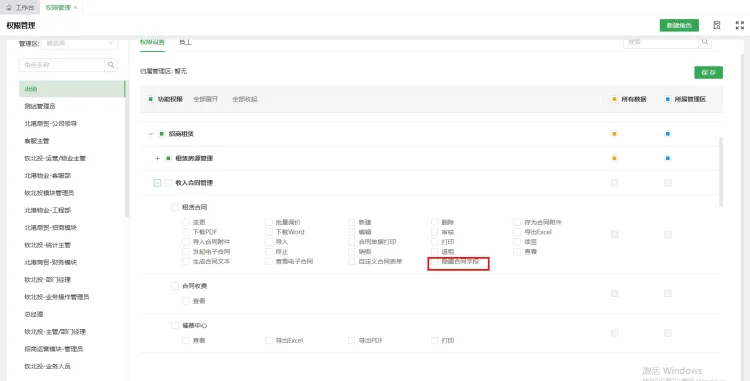
Task: Check the 发起电子合同 checkbox
Action: 186,251
